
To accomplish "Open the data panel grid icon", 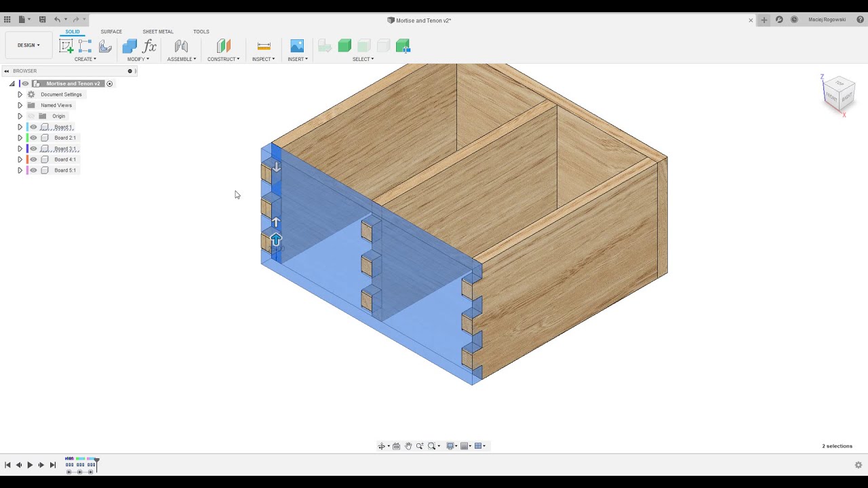I will click(x=7, y=20).
